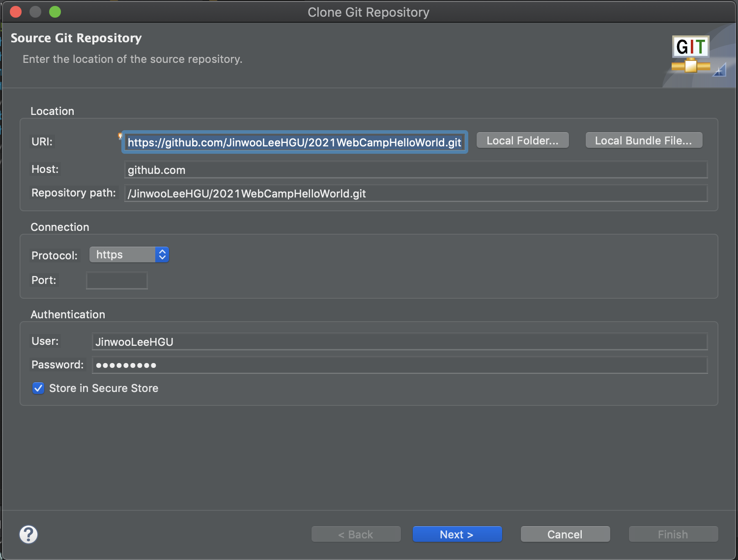Click the 'Connection' group label
The width and height of the screenshot is (738, 560).
[60, 227]
